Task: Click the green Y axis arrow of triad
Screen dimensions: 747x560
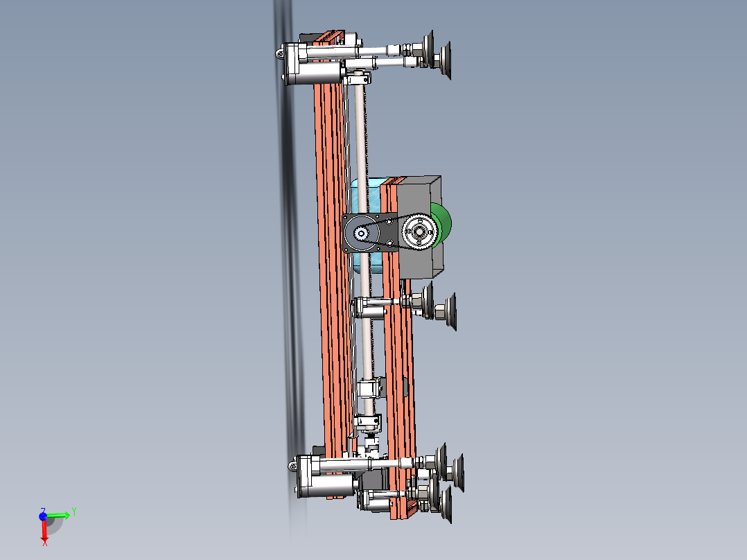Action: (x=59, y=515)
